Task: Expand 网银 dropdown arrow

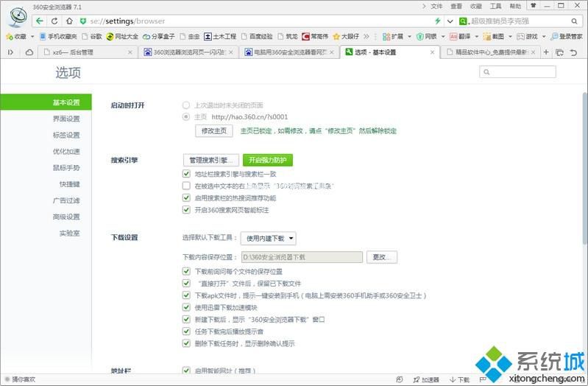Action: [x=443, y=36]
